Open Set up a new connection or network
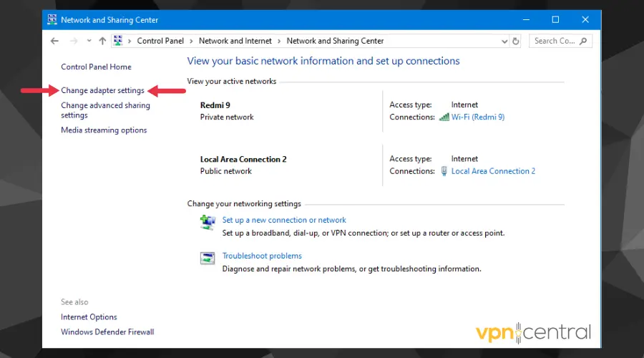 (x=284, y=220)
